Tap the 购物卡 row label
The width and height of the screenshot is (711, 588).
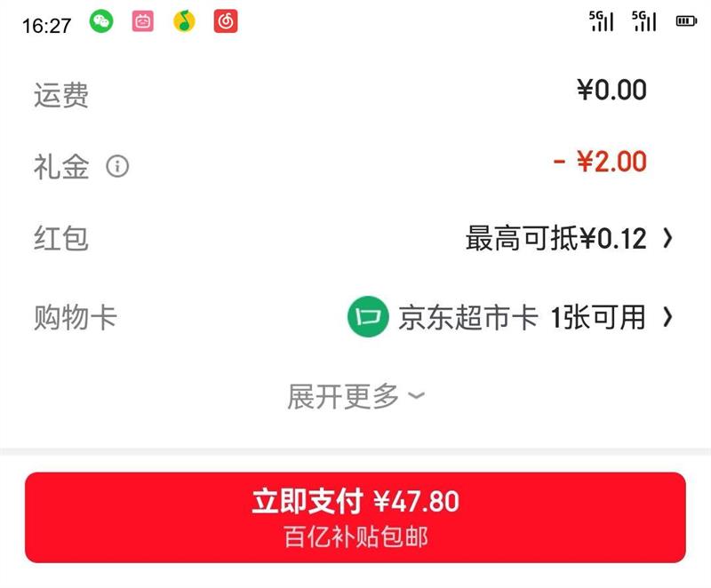(76, 317)
